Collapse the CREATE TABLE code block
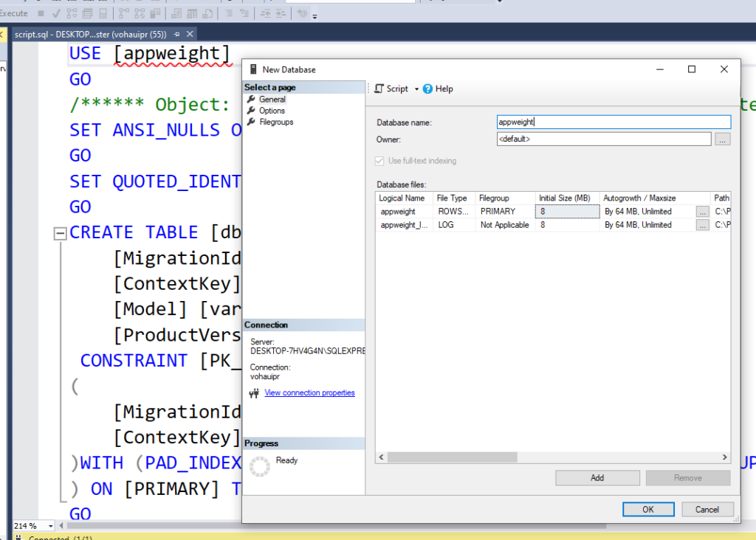 (x=60, y=233)
